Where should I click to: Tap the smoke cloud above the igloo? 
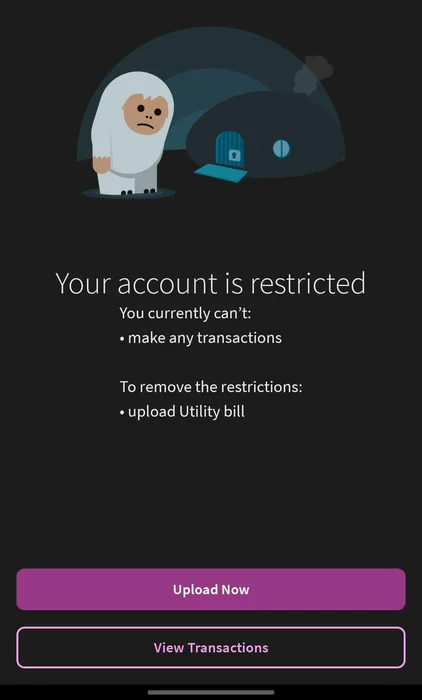click(313, 75)
